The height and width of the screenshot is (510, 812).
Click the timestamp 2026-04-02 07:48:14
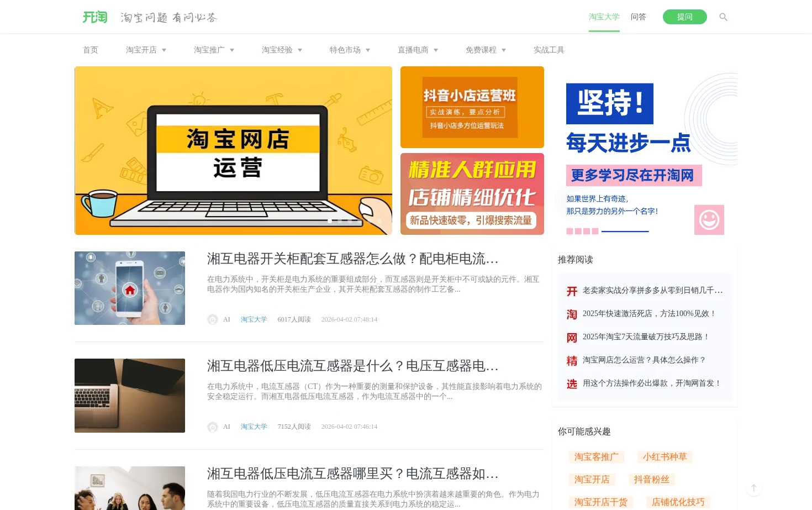(x=350, y=319)
